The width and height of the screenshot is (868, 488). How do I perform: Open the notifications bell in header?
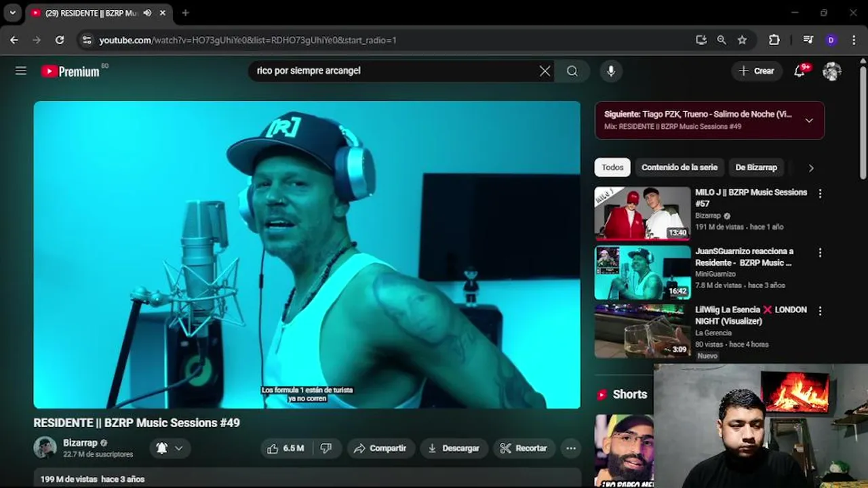click(x=800, y=71)
